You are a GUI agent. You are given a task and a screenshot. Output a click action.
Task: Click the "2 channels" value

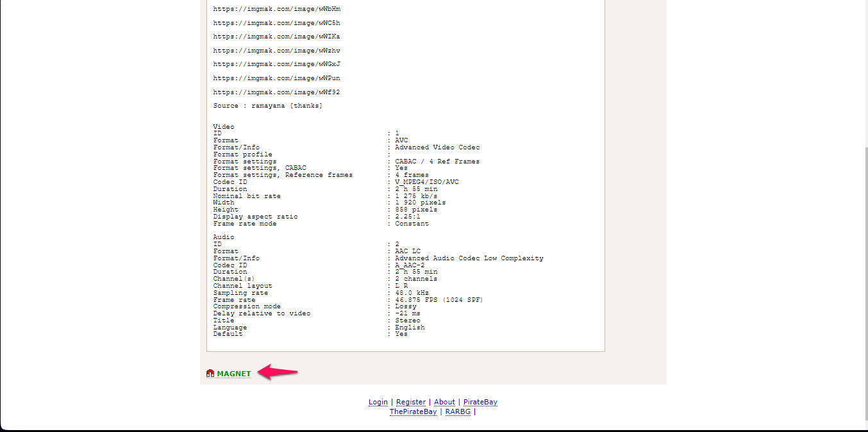tap(416, 279)
